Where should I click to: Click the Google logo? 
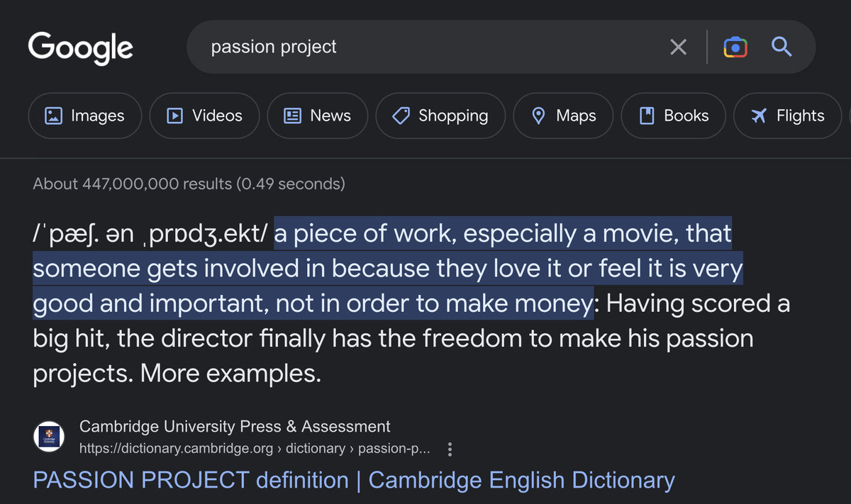80,47
